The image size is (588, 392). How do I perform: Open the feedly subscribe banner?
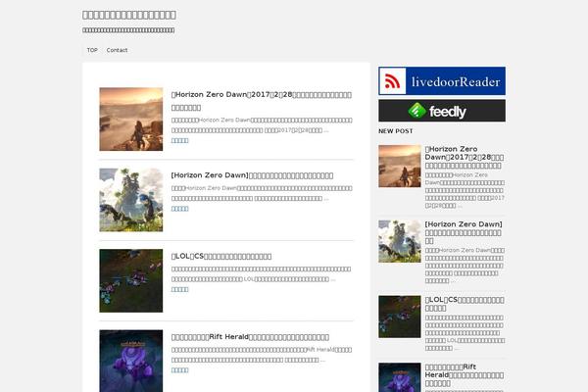(x=442, y=111)
